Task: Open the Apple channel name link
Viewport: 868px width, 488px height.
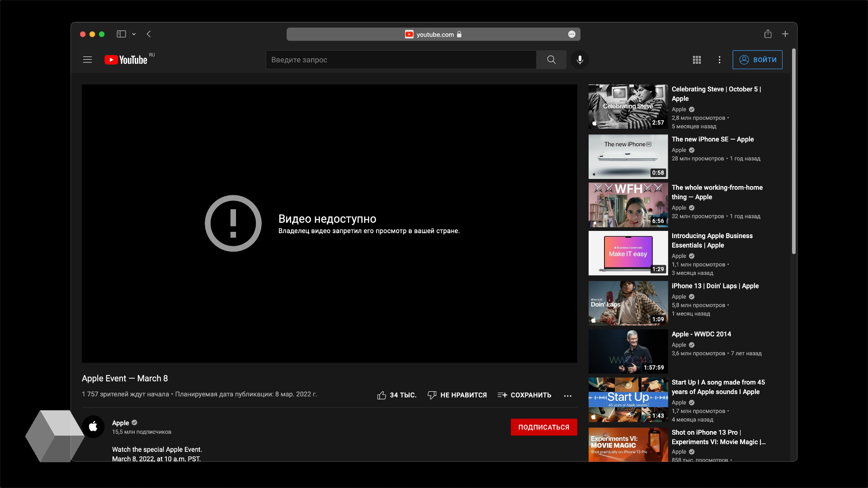Action: (x=120, y=423)
